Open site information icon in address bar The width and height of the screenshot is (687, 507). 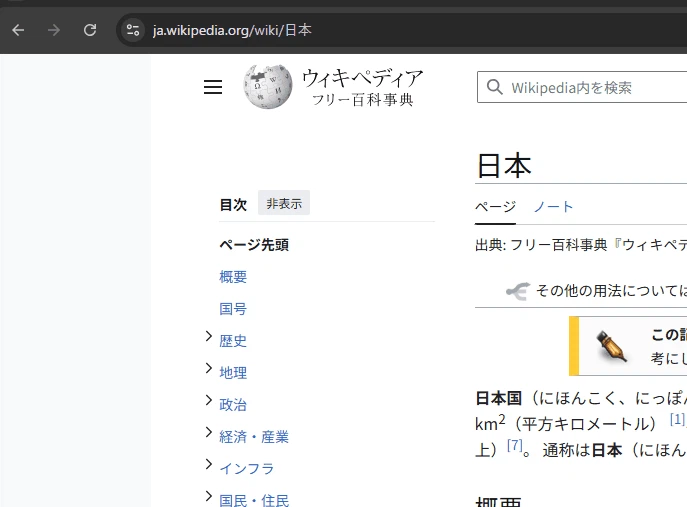click(133, 30)
